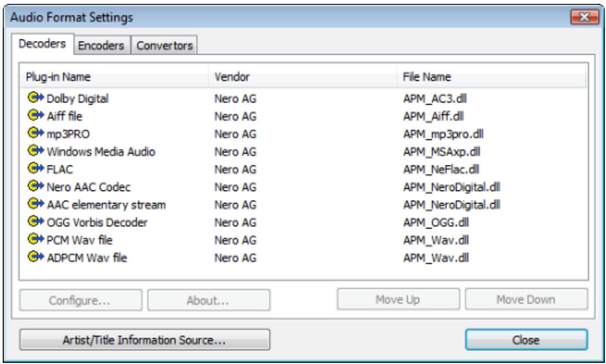Click the APM_mp3pro.dll file name
606x364 pixels.
(x=443, y=134)
